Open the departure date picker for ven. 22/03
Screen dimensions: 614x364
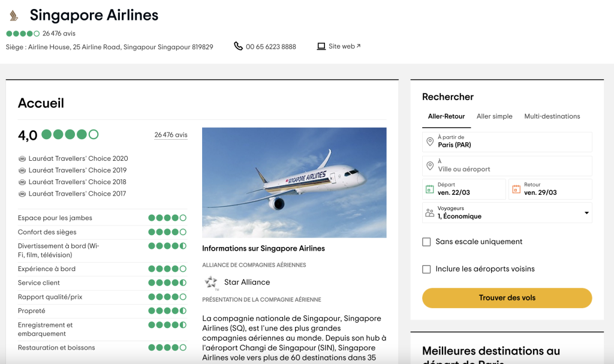pyautogui.click(x=463, y=189)
